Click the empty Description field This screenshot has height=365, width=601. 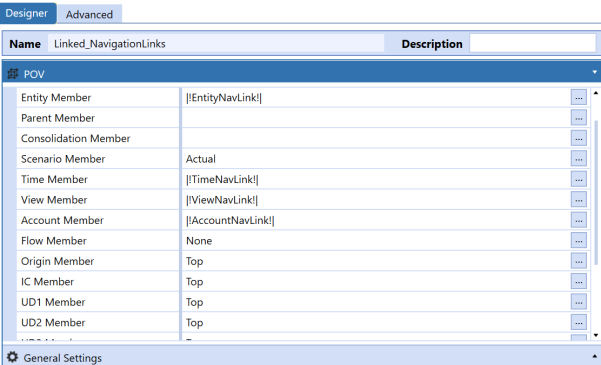(533, 43)
